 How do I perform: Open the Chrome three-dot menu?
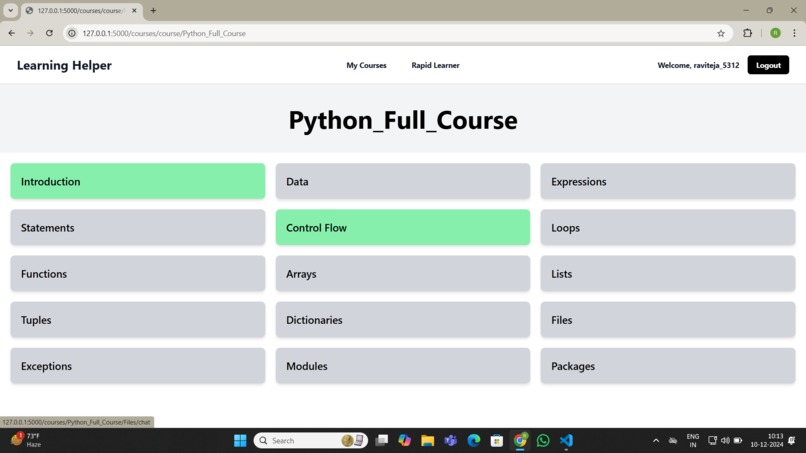tap(794, 33)
